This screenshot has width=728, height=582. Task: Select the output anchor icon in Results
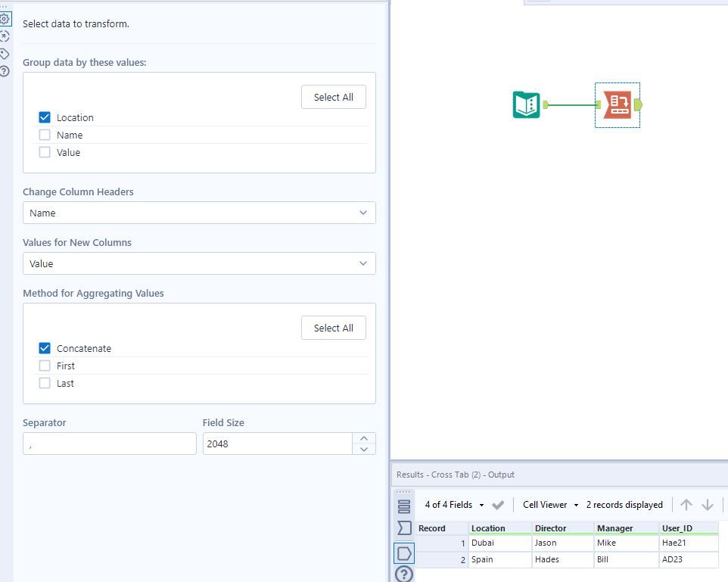pyautogui.click(x=404, y=553)
